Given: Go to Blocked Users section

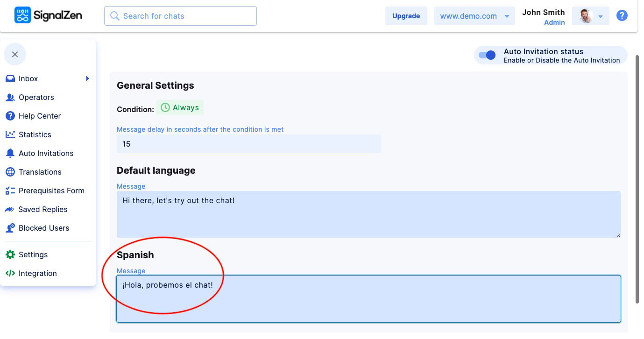Looking at the screenshot, I should [x=43, y=228].
